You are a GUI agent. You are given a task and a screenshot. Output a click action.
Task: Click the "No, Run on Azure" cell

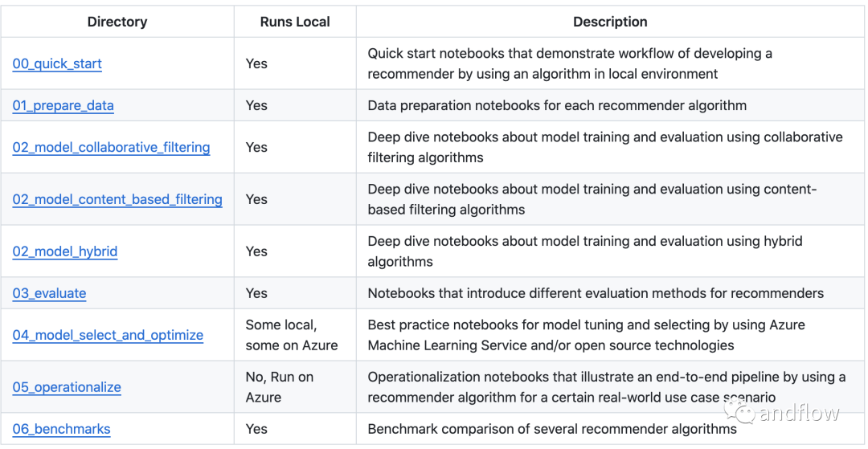(280, 387)
